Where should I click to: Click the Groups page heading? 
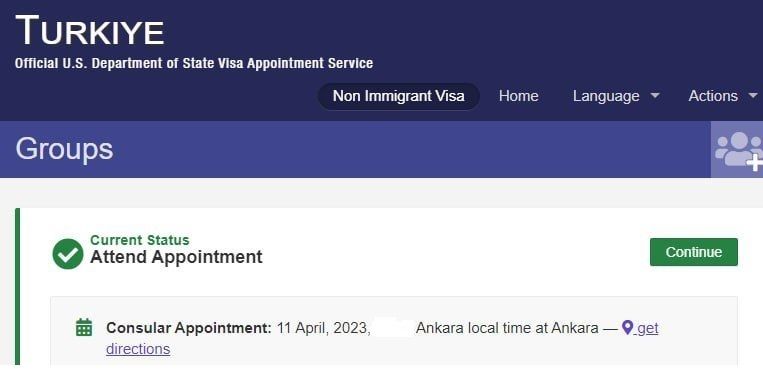(x=64, y=149)
